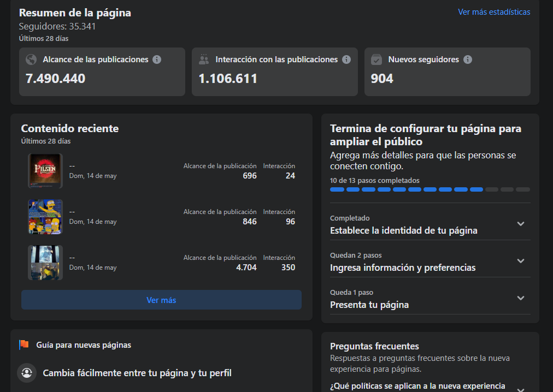Click the orange flag icon for Guía para nuevas páginas
The height and width of the screenshot is (392, 553).
point(24,345)
